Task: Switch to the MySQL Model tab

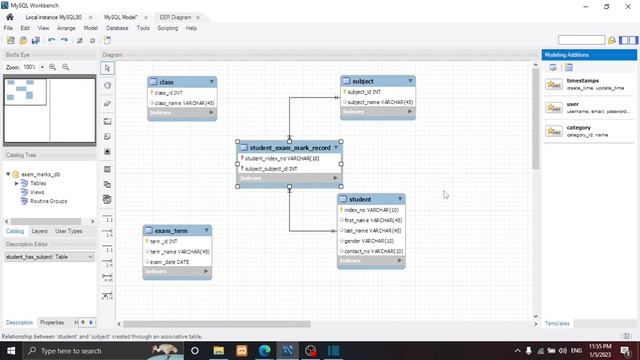Action: pos(121,17)
